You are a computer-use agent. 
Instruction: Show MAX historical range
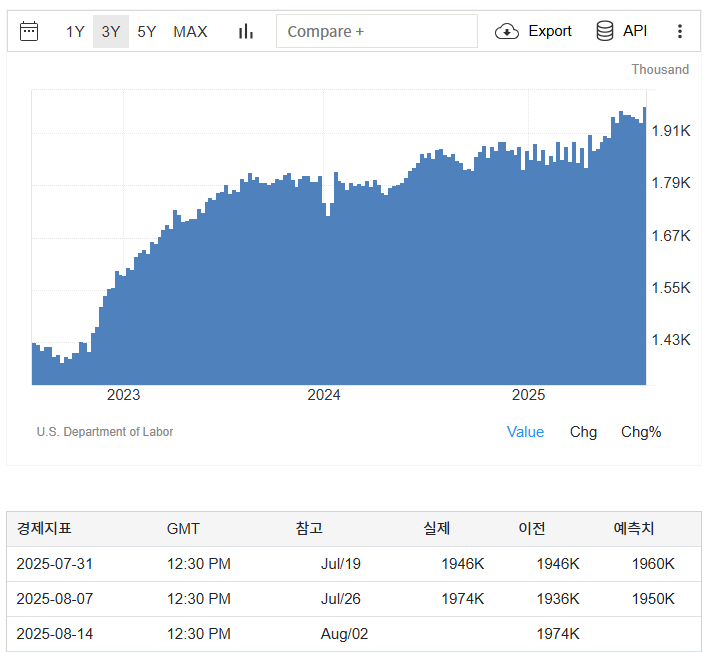click(x=190, y=31)
